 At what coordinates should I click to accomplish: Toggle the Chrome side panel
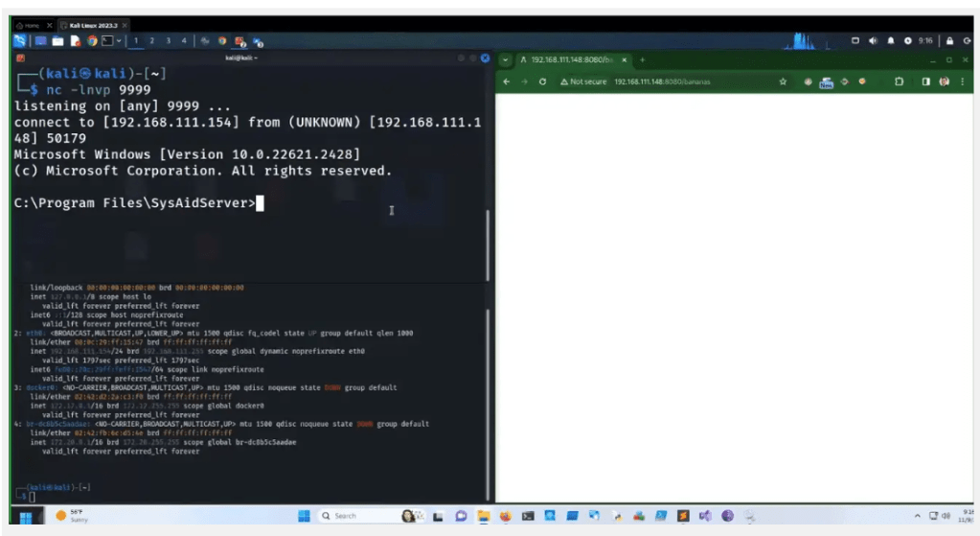tap(925, 82)
